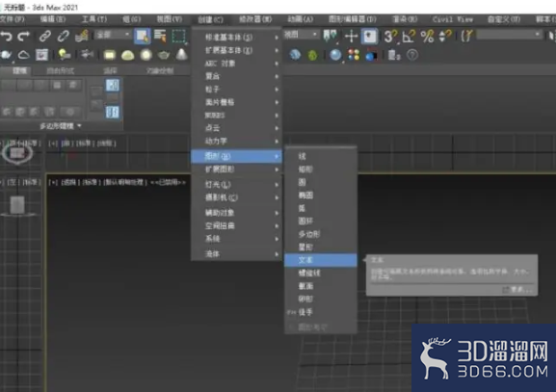
Task: Open the 辅助对象 menu entry
Action: point(236,213)
